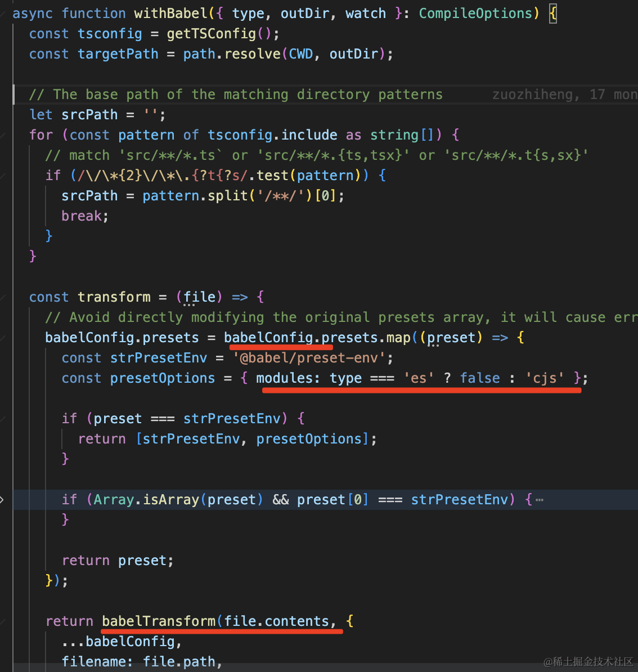Viewport: 638px width, 672px height.
Task: Click the map method on babelConfig.presets
Action: click(398, 338)
